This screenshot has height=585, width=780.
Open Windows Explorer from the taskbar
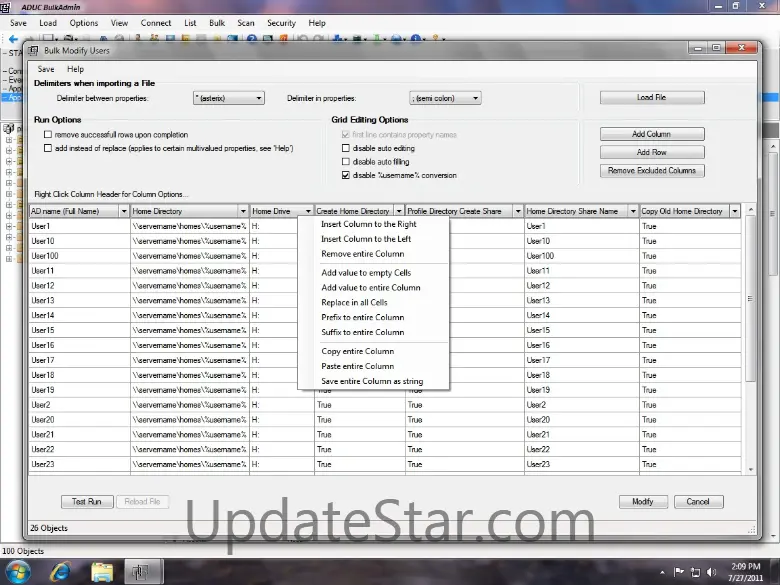102,572
